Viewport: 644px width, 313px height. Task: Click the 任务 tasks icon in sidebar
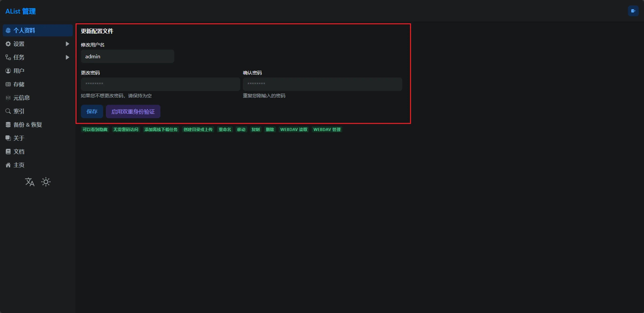click(x=8, y=57)
